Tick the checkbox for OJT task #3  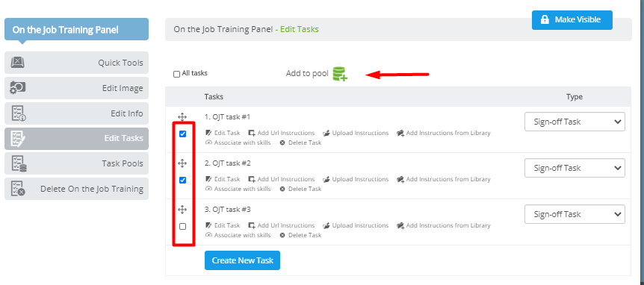pyautogui.click(x=183, y=226)
